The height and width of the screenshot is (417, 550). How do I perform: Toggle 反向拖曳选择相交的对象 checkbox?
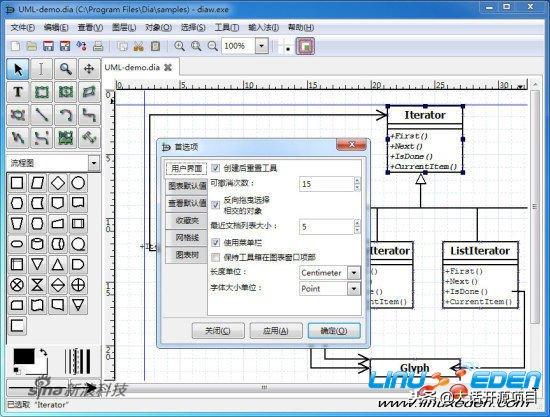coord(215,204)
